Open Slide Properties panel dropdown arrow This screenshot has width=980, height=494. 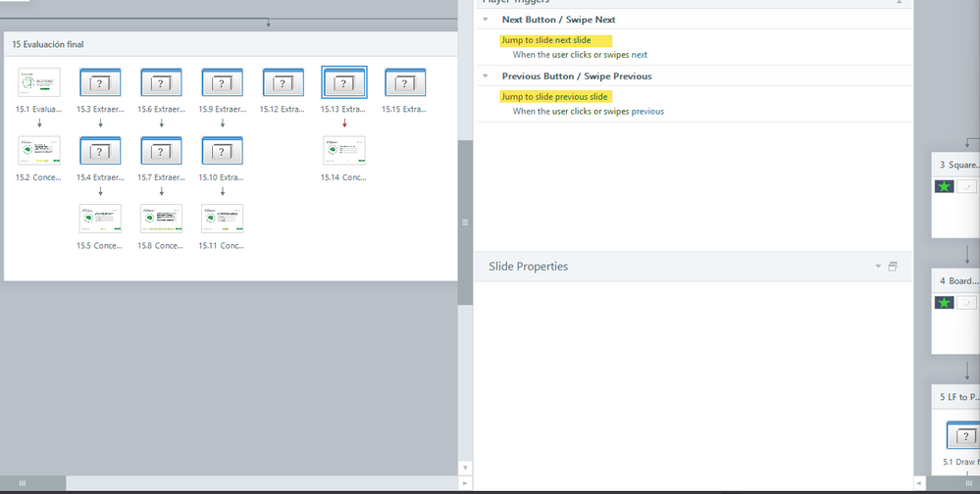pyautogui.click(x=878, y=267)
